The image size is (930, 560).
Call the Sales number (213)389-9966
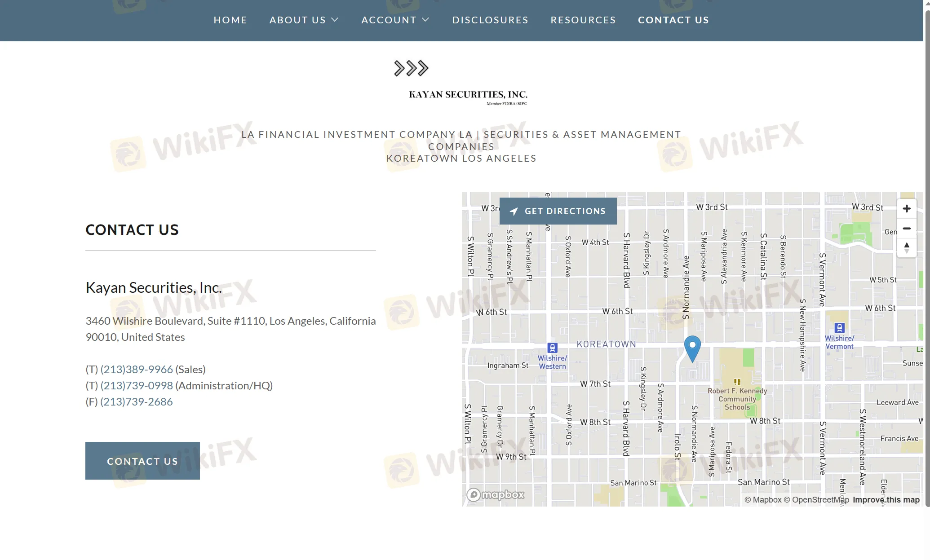(x=137, y=369)
